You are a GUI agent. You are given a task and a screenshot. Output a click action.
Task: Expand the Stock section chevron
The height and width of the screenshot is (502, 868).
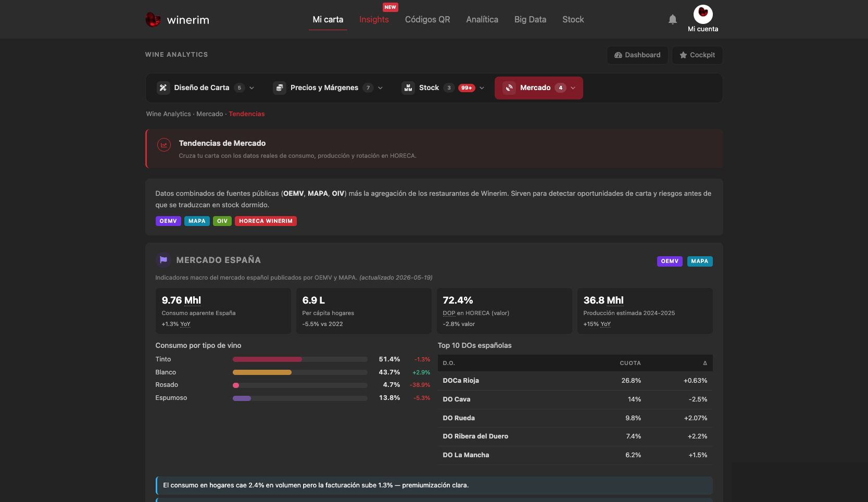tap(482, 88)
